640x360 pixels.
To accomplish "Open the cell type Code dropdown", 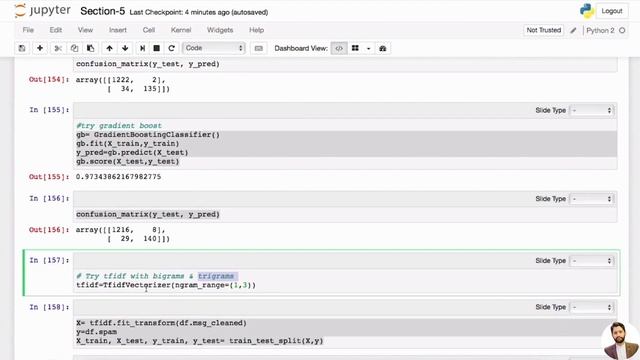I will tap(213, 48).
